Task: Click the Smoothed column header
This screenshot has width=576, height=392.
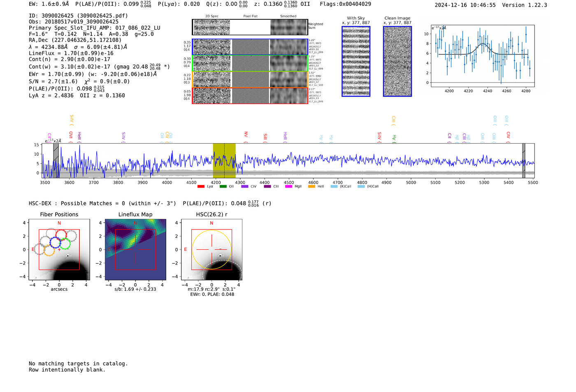Action: tap(288, 16)
